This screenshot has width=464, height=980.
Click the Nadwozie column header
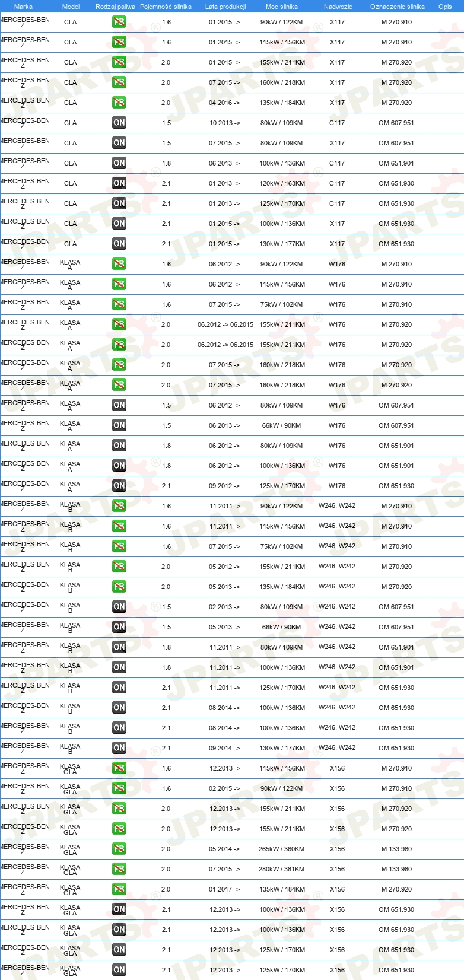coord(338,7)
